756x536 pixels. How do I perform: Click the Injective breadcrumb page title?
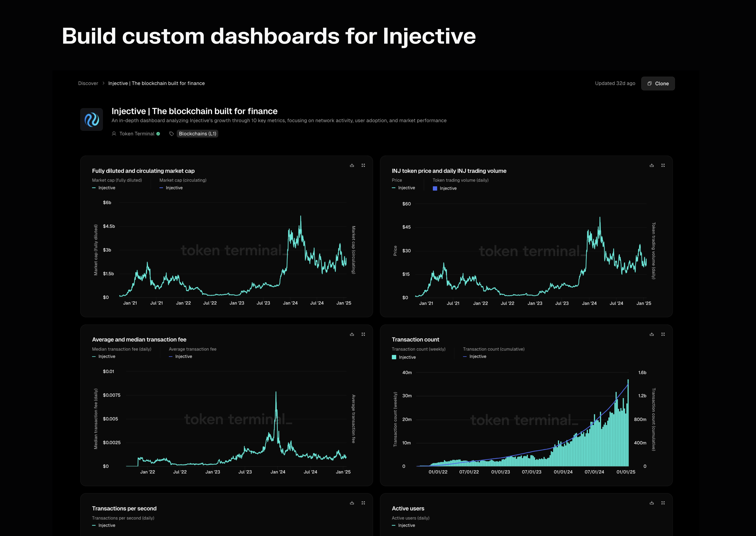(156, 83)
